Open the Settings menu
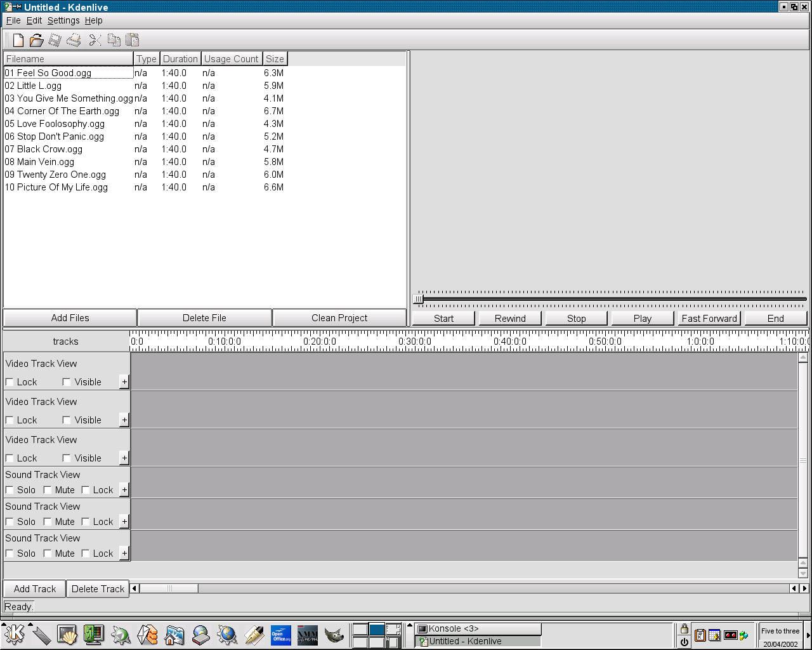 click(x=63, y=20)
